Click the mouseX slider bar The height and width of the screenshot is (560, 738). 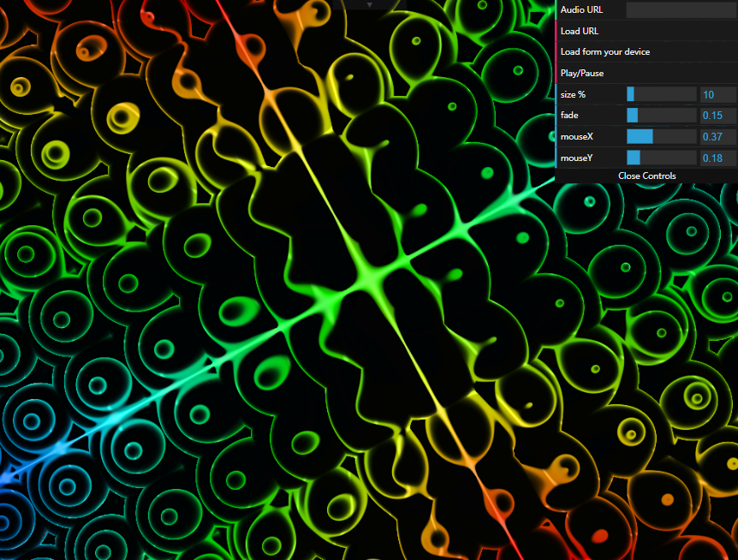[x=661, y=136]
